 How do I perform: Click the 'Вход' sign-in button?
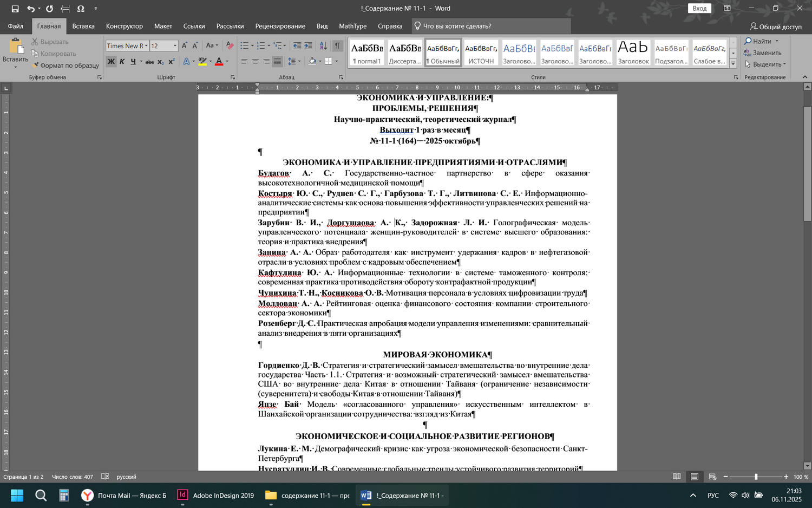coord(699,8)
